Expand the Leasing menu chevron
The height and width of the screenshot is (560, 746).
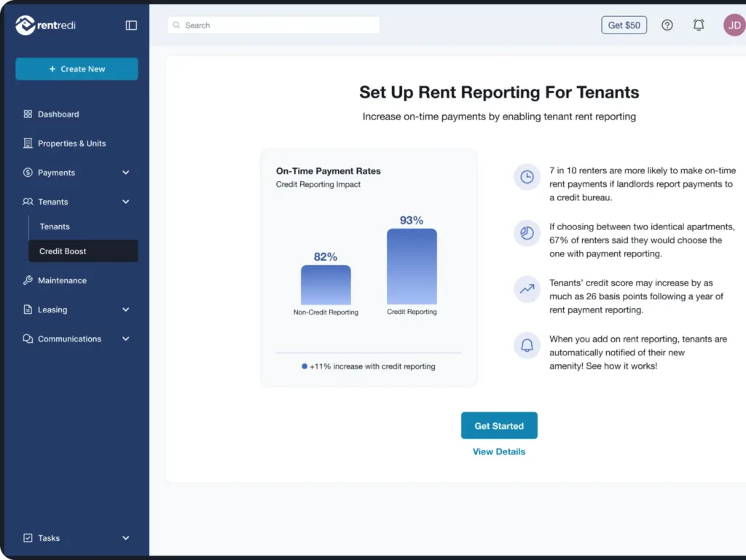click(x=125, y=309)
